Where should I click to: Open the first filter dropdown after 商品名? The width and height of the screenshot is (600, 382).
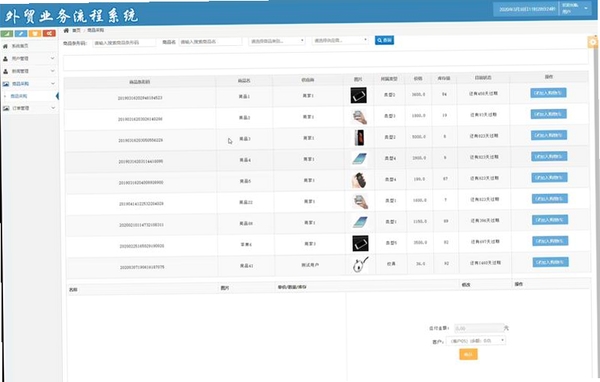click(x=277, y=41)
